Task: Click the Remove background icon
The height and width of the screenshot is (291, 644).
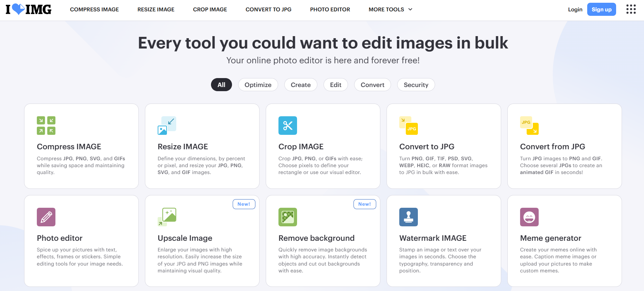Action: point(288,217)
